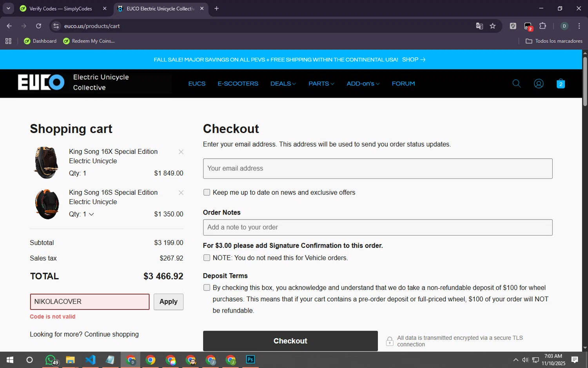Click the taskbar volume speaker icon
This screenshot has width=588, height=368.
pyautogui.click(x=525, y=360)
